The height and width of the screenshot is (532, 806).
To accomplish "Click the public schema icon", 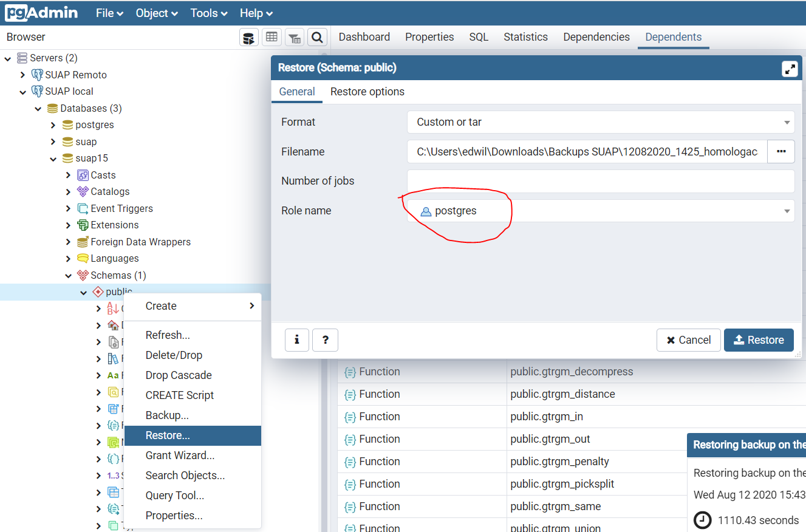I will [98, 292].
